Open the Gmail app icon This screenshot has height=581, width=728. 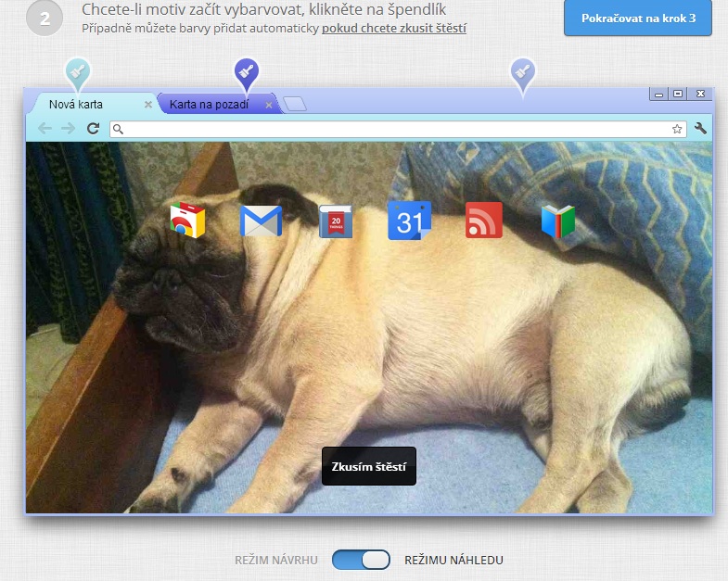261,221
